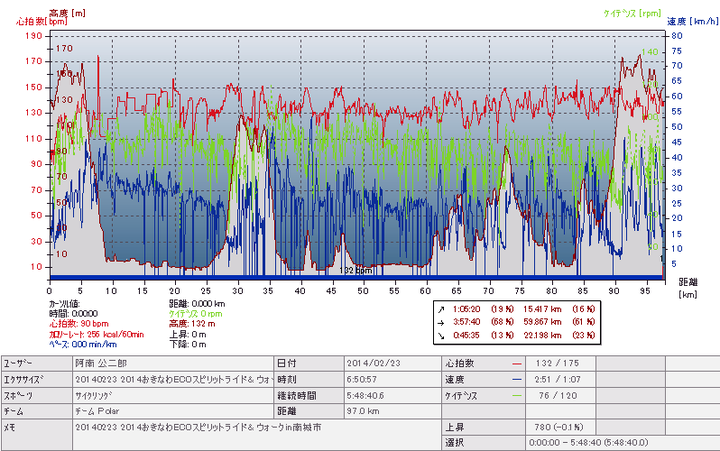Screen dimensions: 720x451
Task: Click the ケイデンス label in the stats table
Action: (x=461, y=395)
